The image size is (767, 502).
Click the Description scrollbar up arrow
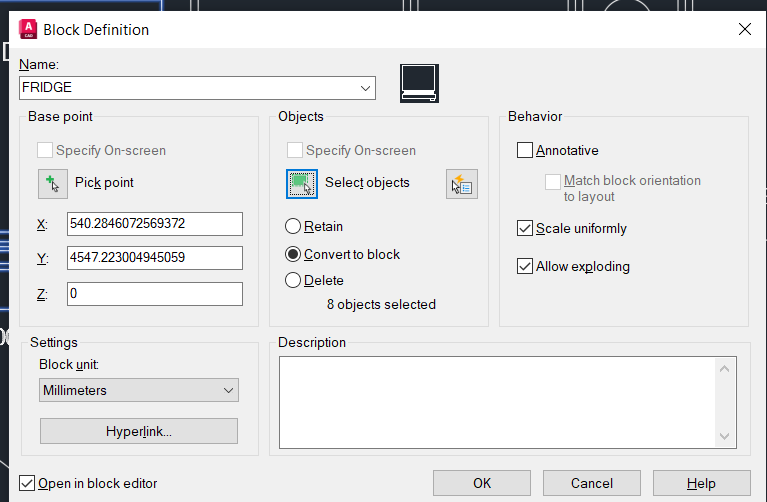[x=724, y=369]
